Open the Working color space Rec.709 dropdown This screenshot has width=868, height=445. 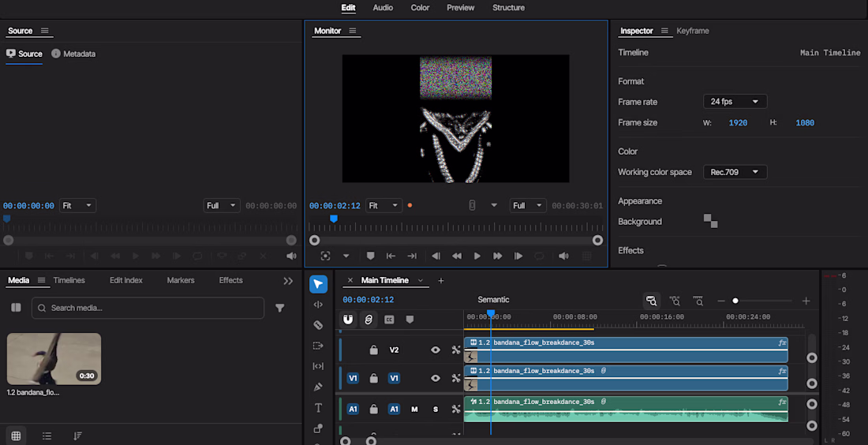(x=735, y=172)
